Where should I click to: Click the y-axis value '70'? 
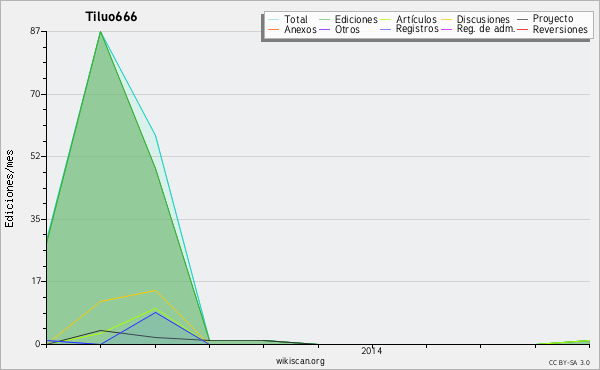(x=35, y=94)
